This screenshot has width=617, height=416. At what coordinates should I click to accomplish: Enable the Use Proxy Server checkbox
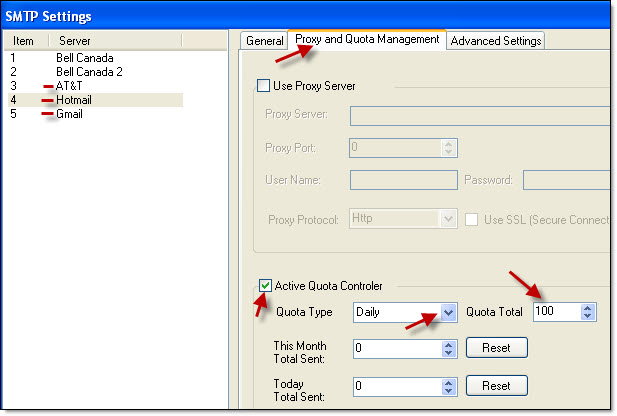click(x=264, y=86)
